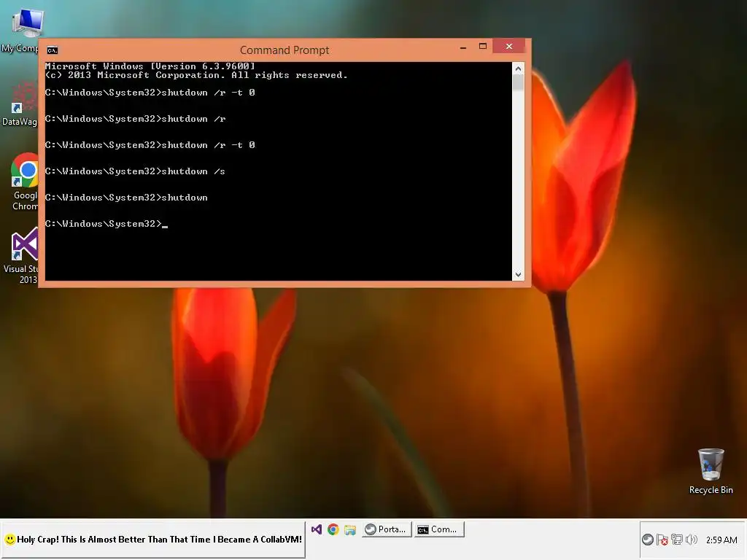Screen dimensions: 747x560
Task: Click the 'shutdown /r' command line without -t
Action: click(x=135, y=119)
